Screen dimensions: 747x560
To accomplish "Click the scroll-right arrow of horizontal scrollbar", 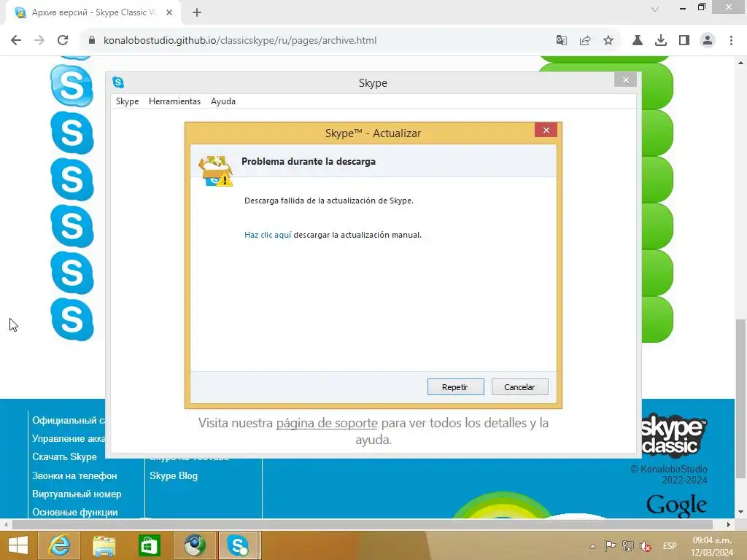I will (729, 525).
